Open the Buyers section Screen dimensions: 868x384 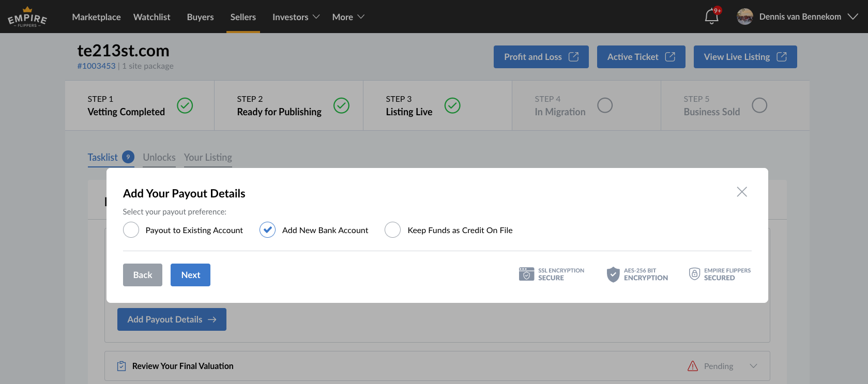pyautogui.click(x=200, y=17)
